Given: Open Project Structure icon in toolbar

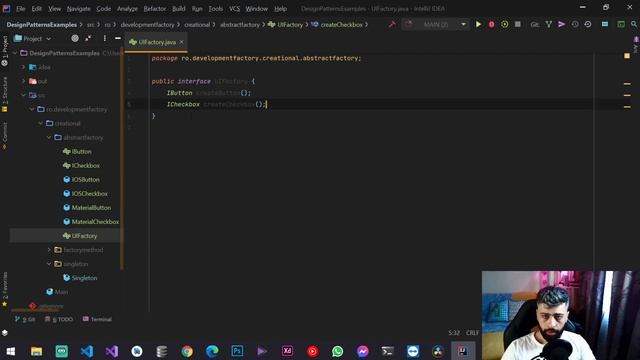Looking at the screenshot, I should coord(605,24).
